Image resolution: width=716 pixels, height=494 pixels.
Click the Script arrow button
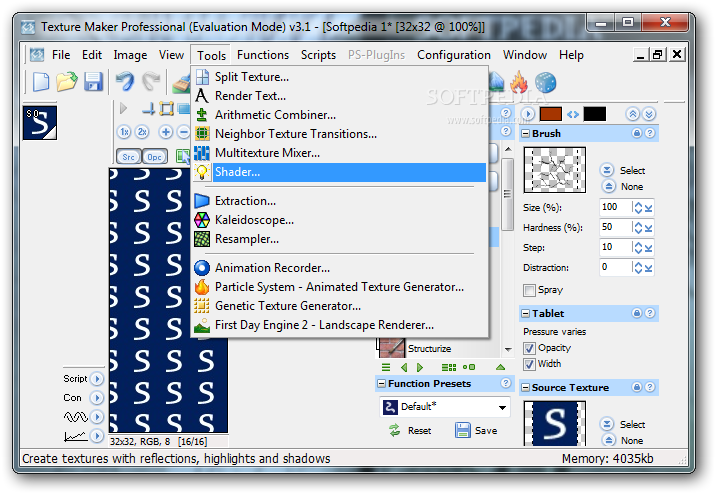[x=97, y=378]
